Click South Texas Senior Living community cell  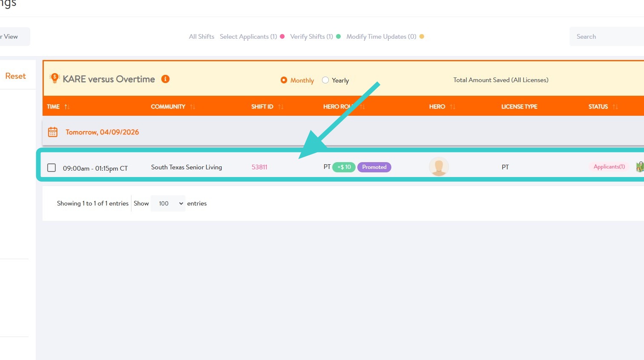click(186, 167)
